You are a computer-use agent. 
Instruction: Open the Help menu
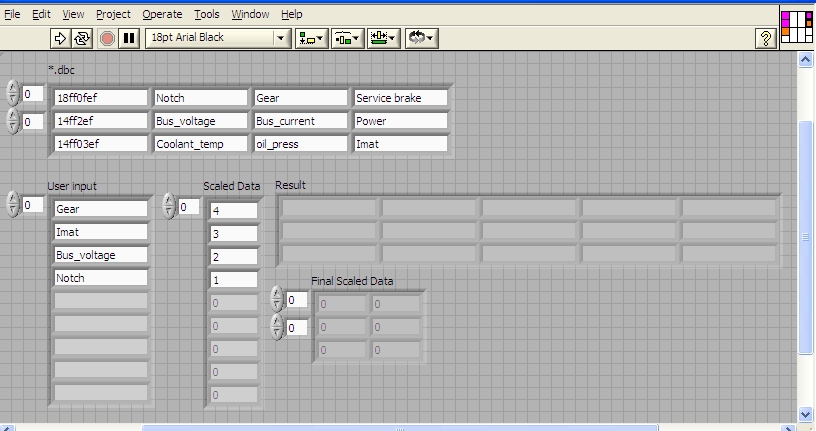coord(291,14)
